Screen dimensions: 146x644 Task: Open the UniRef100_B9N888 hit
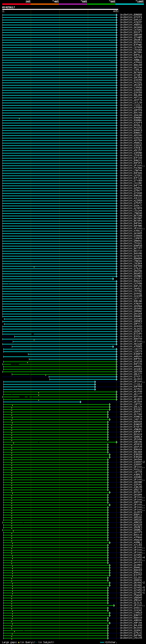click(x=131, y=15)
